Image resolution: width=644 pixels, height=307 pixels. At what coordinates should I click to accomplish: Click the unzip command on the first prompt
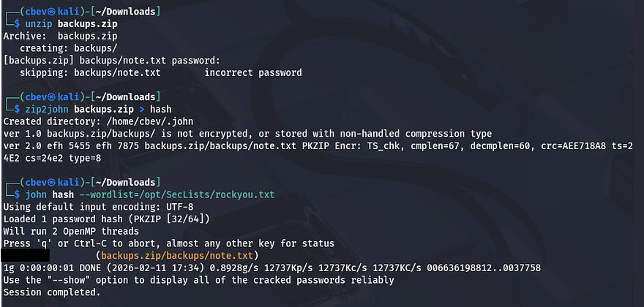27,23
